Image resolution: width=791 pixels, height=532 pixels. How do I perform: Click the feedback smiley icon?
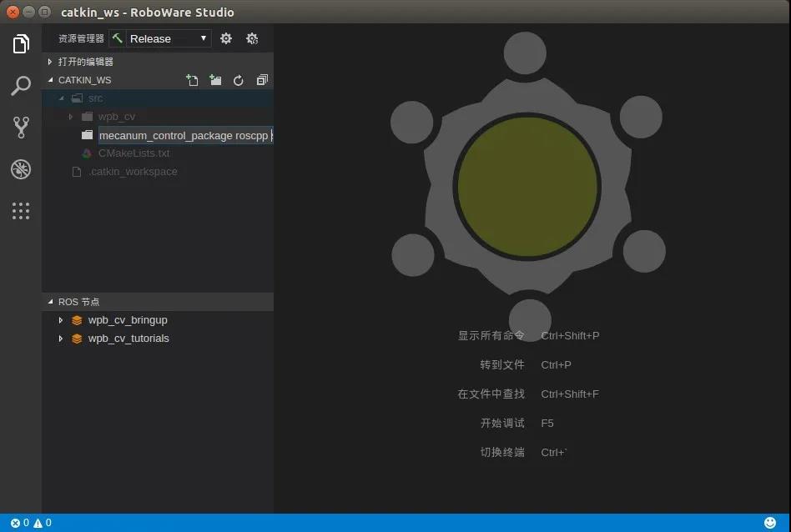click(x=770, y=523)
